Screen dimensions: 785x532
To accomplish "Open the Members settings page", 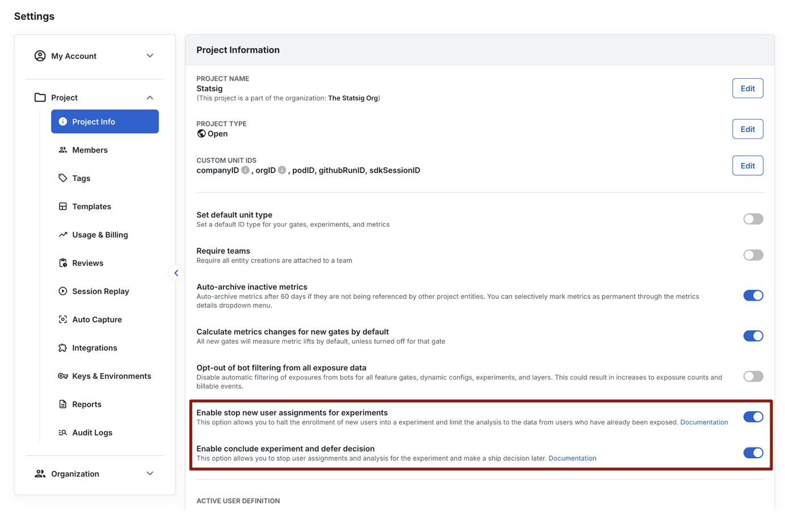I will point(89,150).
